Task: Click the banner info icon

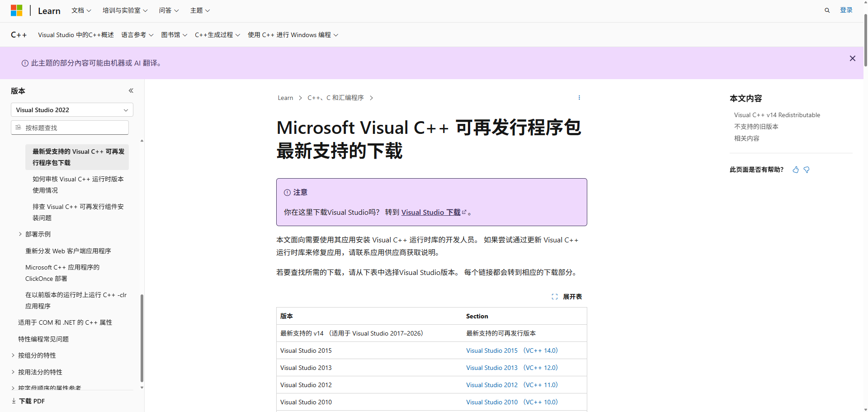Action: tap(25, 63)
